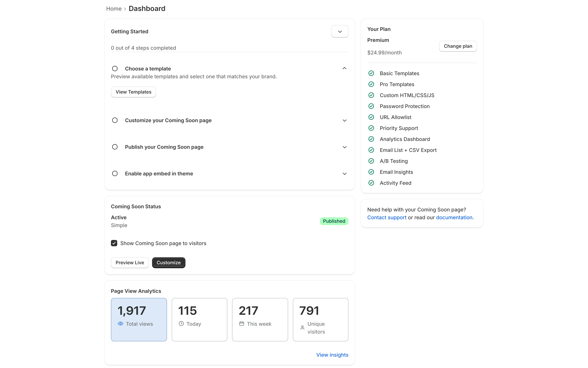The width and height of the screenshot is (588, 368).
Task: Mark the Publish your Coming Soon page circle
Action: pos(115,147)
